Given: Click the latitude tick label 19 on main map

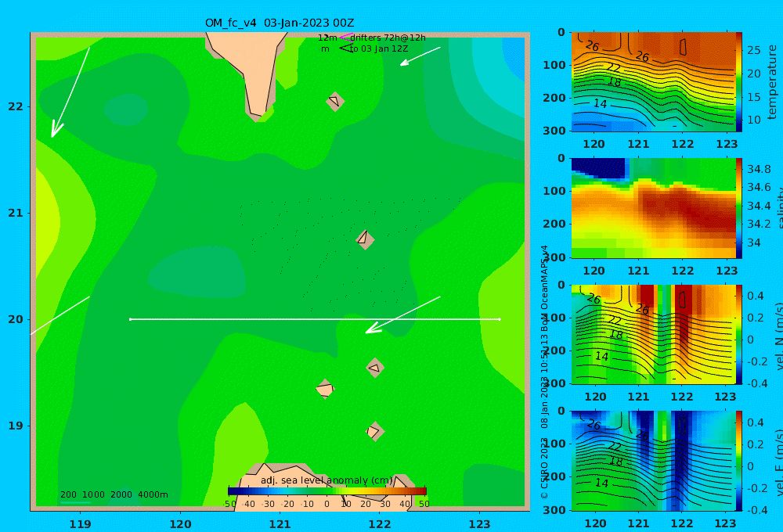Looking at the screenshot, I should (16, 426).
